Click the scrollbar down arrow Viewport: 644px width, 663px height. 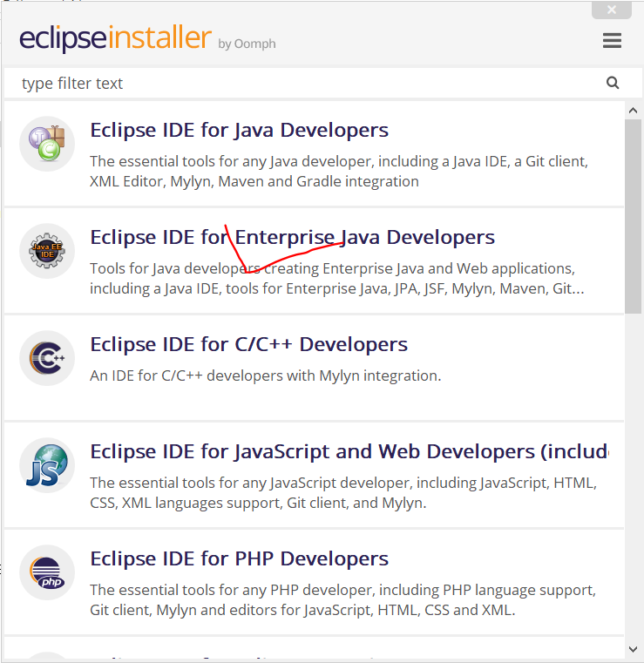click(633, 649)
